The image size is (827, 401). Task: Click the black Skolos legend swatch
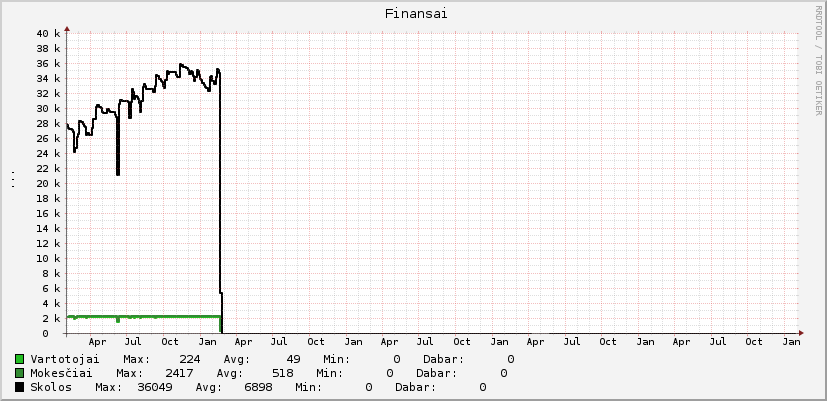click(20, 387)
